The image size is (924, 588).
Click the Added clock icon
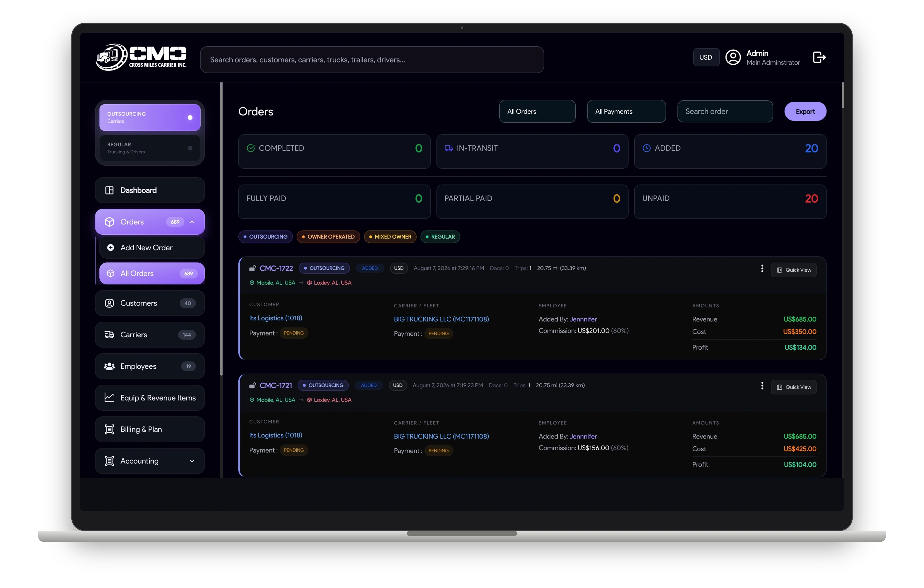click(646, 148)
